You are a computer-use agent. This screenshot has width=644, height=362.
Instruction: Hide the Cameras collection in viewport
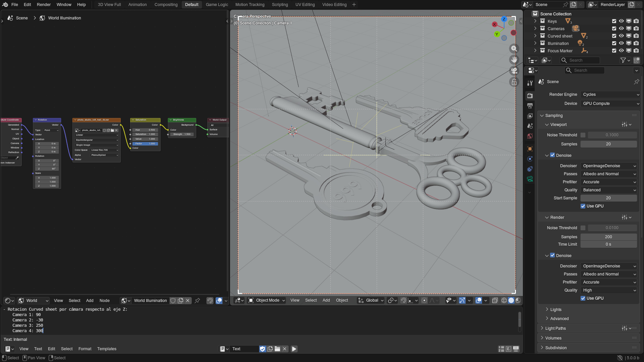(621, 28)
